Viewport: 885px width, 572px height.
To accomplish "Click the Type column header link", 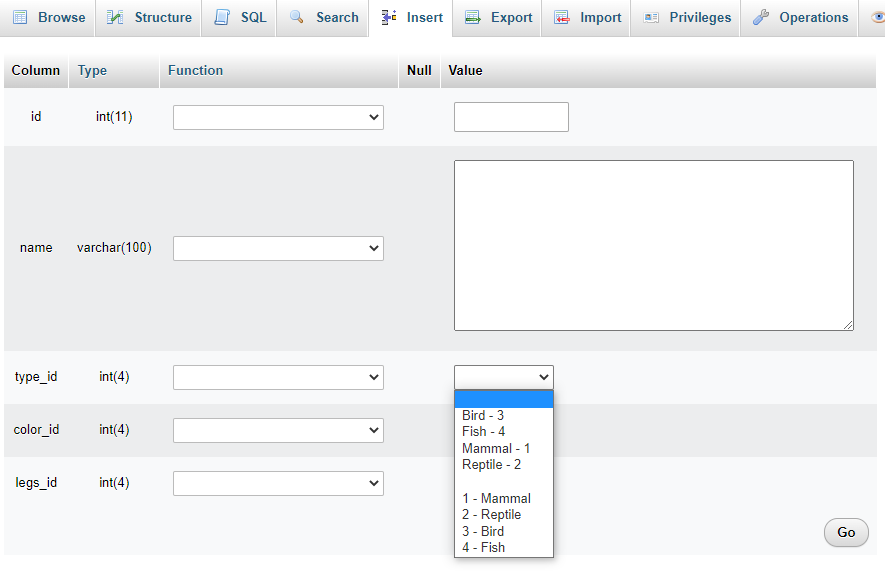I will click(x=92, y=71).
